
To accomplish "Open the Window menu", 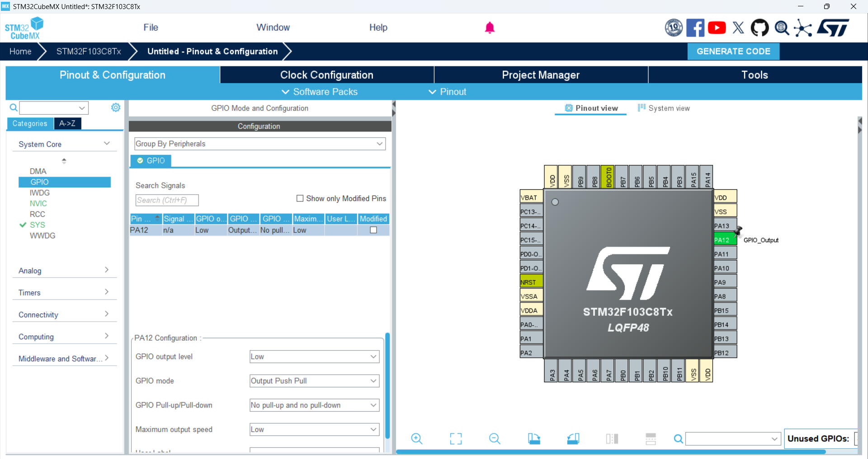I will pyautogui.click(x=273, y=28).
